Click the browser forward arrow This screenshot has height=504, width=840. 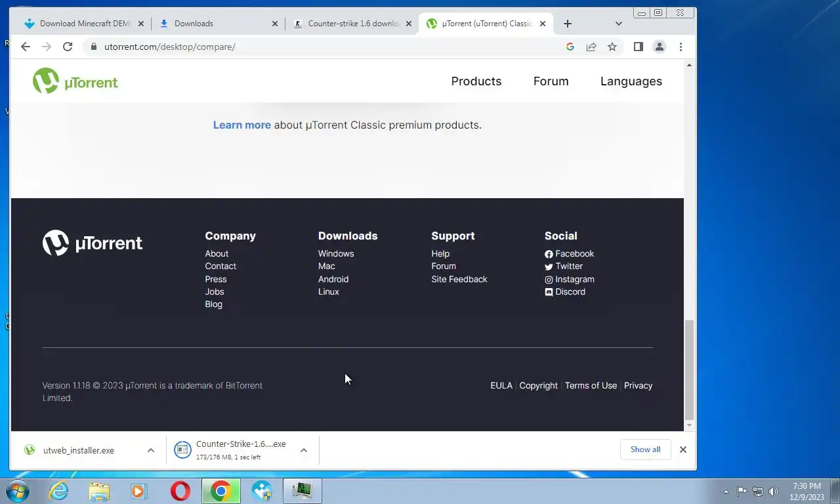pos(46,47)
